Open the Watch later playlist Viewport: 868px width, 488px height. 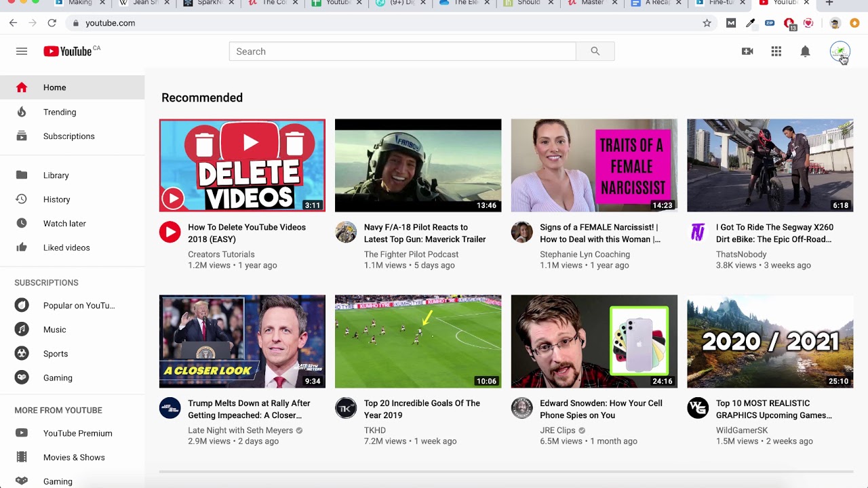(72, 224)
